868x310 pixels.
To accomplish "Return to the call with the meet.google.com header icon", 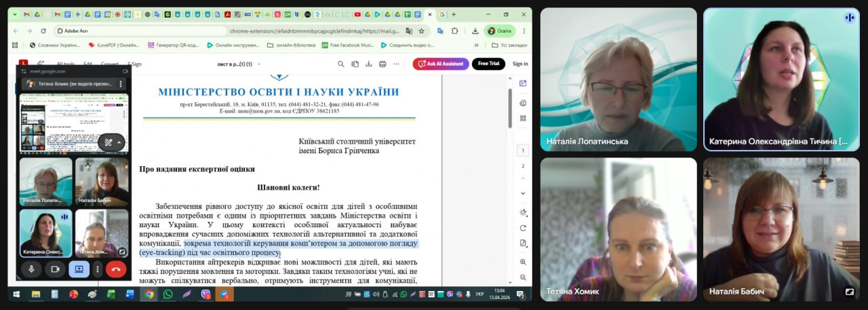I will pos(125,71).
